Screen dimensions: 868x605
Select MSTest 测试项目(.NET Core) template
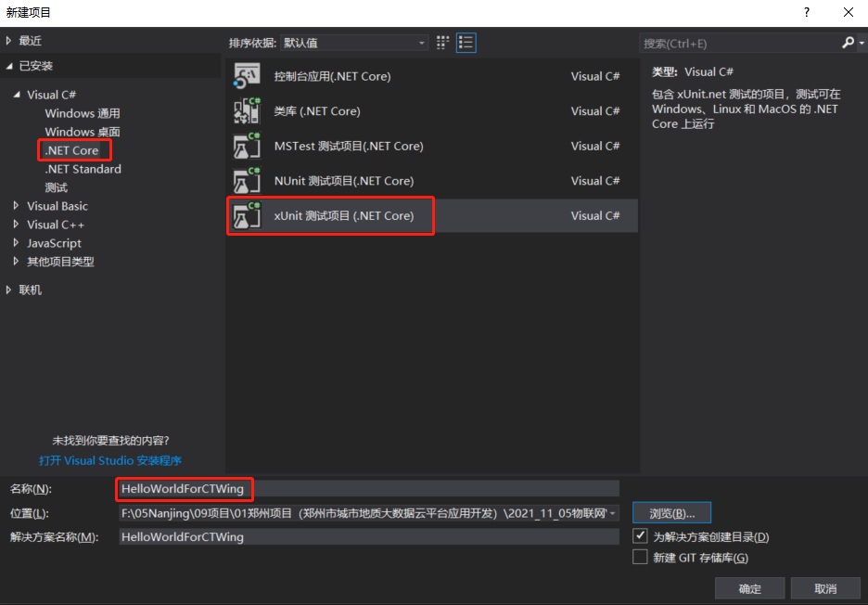[432, 146]
